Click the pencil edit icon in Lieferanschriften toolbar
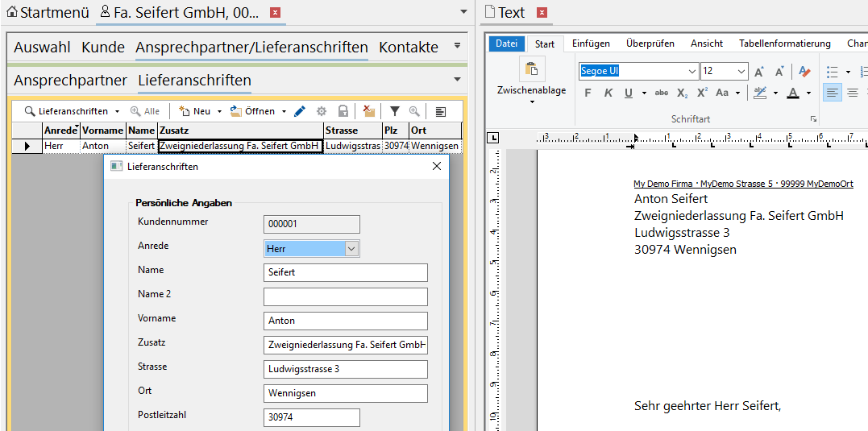The width and height of the screenshot is (868, 431). pyautogui.click(x=300, y=111)
